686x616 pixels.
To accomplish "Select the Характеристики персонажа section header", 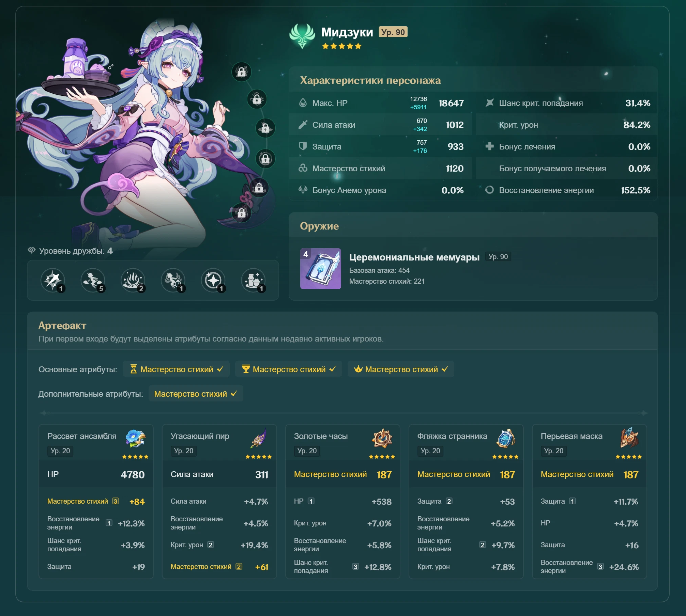I will point(370,80).
